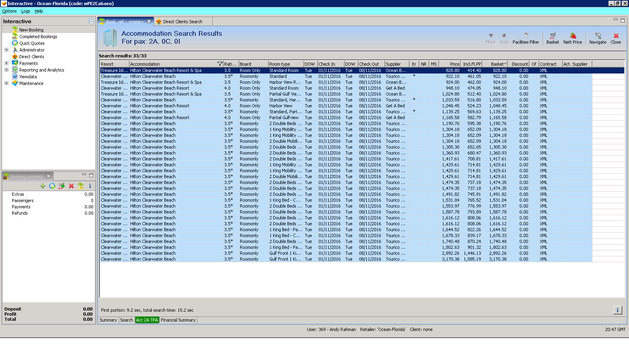Click the Incl.Fl.PP column header
629x364 pixels.
471,64
